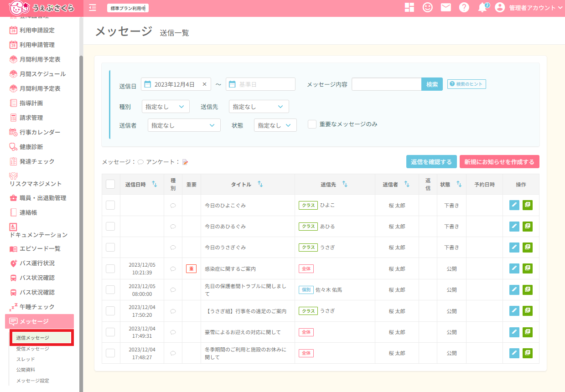Select the checkbox for 今日のひよこぐみ row
Viewport: 565px width, 392px height.
[x=110, y=205]
